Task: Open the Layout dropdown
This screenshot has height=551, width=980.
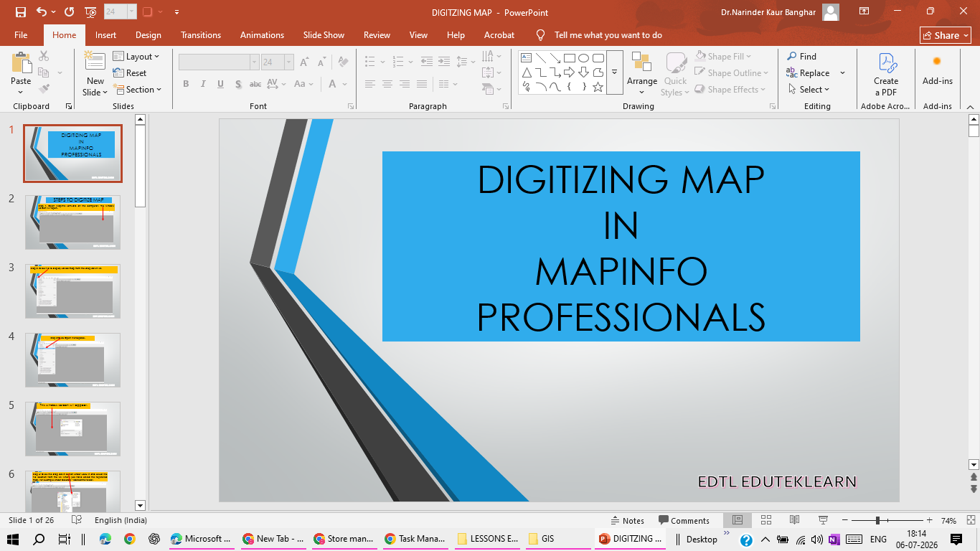Action: tap(136, 56)
